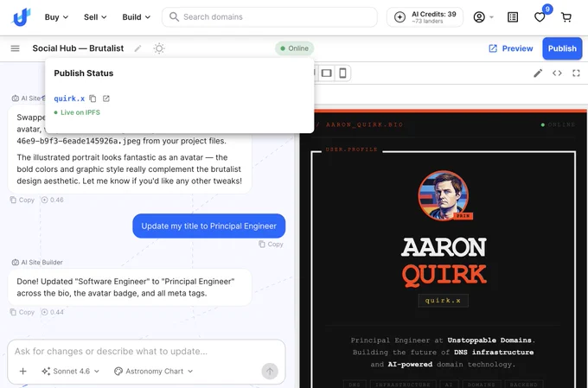Image resolution: width=588 pixels, height=388 pixels.
Task: Copy the Principal Engineer user message
Action: tap(271, 244)
